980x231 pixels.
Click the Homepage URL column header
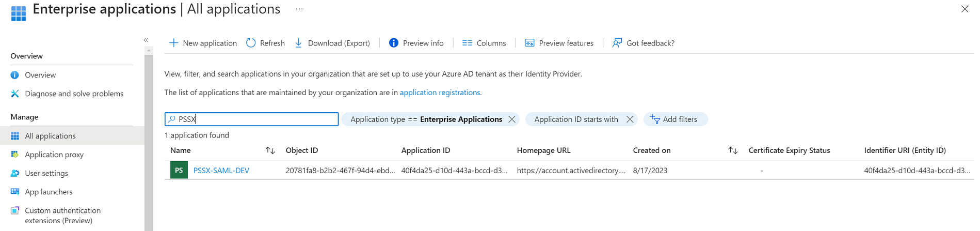click(x=544, y=150)
